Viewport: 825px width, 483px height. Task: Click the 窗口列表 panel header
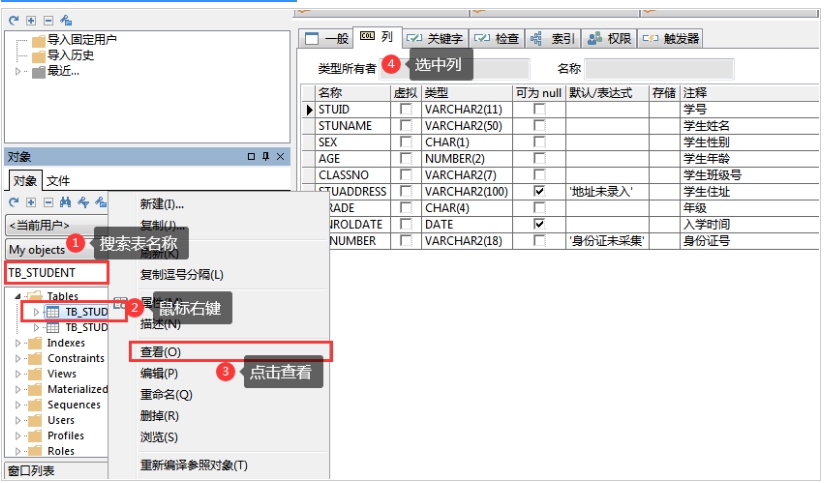(x=56, y=471)
